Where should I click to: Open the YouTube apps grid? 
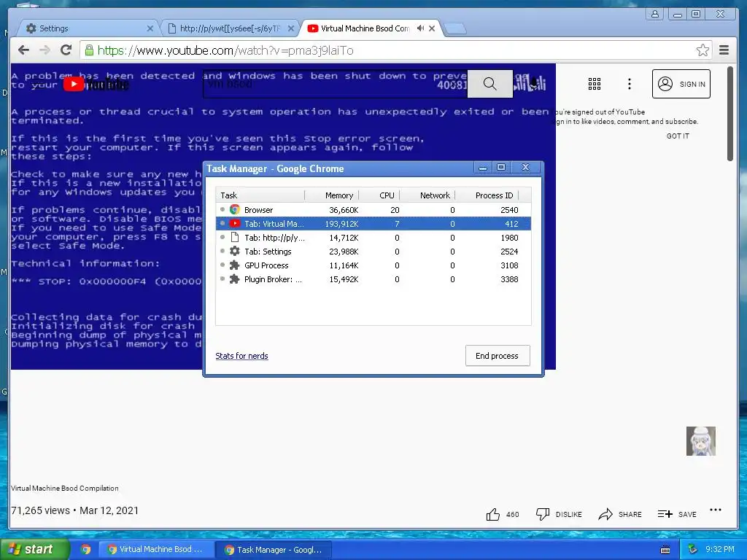coord(594,84)
